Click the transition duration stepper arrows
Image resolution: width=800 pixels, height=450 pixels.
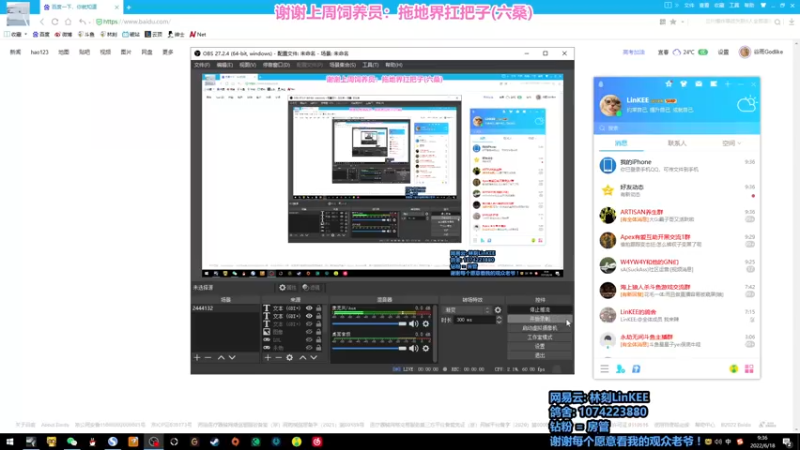click(x=499, y=320)
